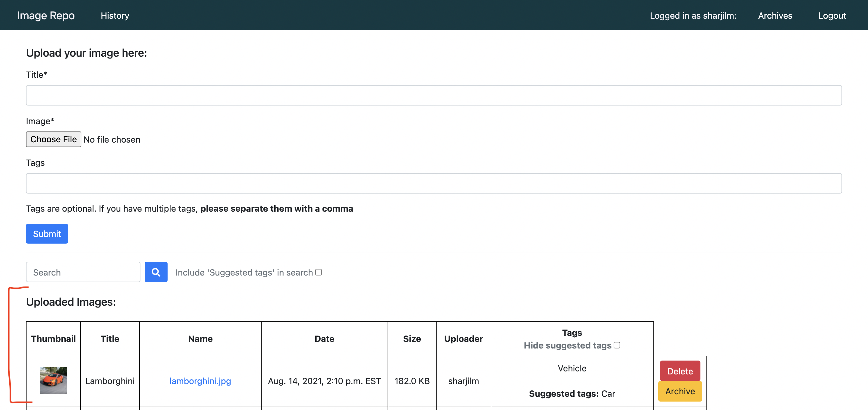The image size is (868, 410).
Task: Open the lamborghini.jpg file link
Action: click(x=200, y=381)
